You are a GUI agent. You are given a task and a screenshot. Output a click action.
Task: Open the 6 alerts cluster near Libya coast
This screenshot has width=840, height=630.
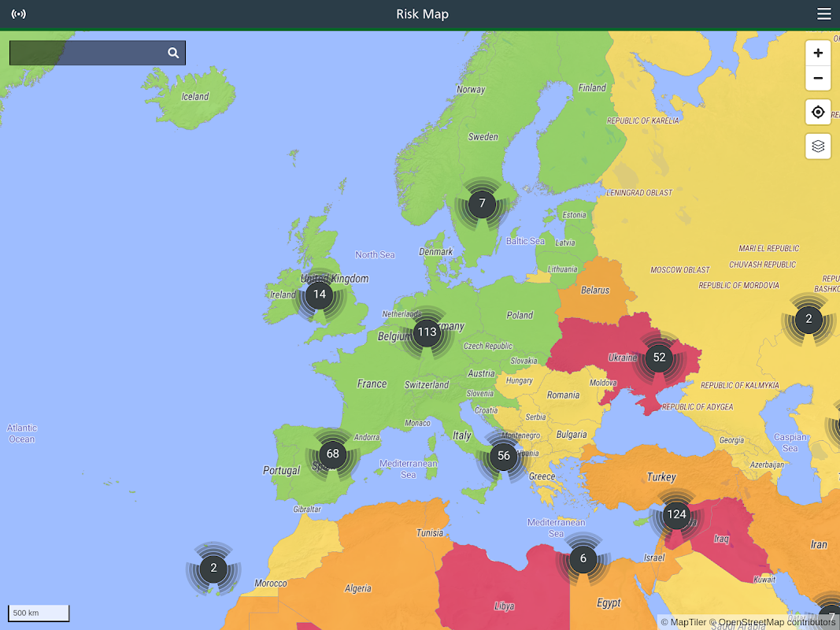pos(583,559)
